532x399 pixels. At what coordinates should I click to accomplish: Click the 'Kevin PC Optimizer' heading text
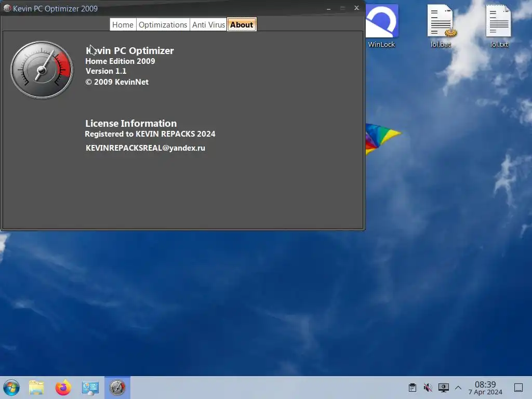129,50
